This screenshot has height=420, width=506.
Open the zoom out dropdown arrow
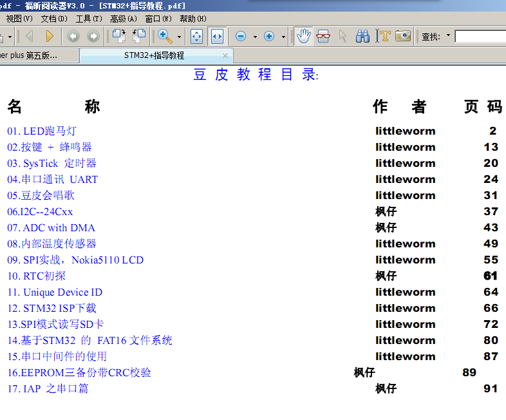pos(255,37)
